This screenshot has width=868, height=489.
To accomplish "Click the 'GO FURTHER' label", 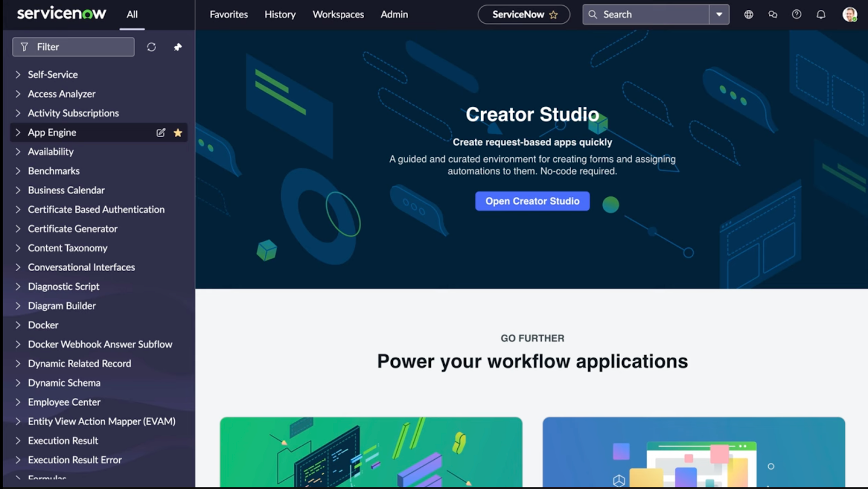I will coord(532,338).
